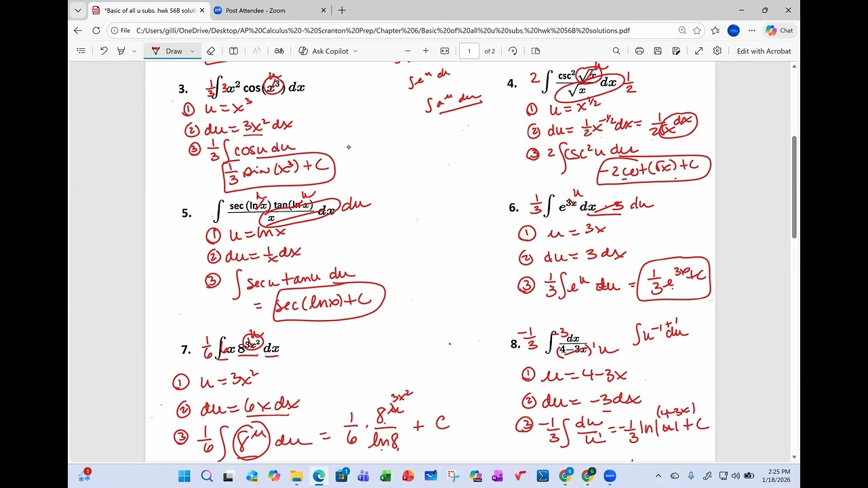Expand the Ask Copilot dropdown arrow

[355, 51]
